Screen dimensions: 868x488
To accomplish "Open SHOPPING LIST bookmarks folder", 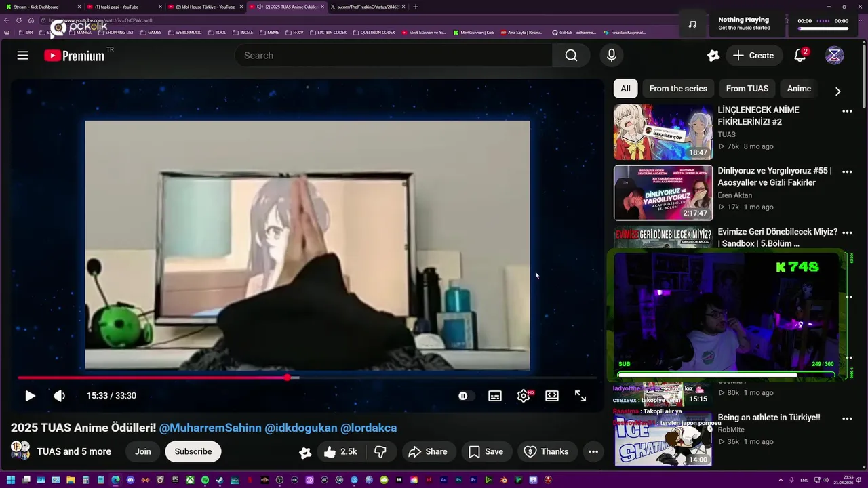I will [115, 33].
